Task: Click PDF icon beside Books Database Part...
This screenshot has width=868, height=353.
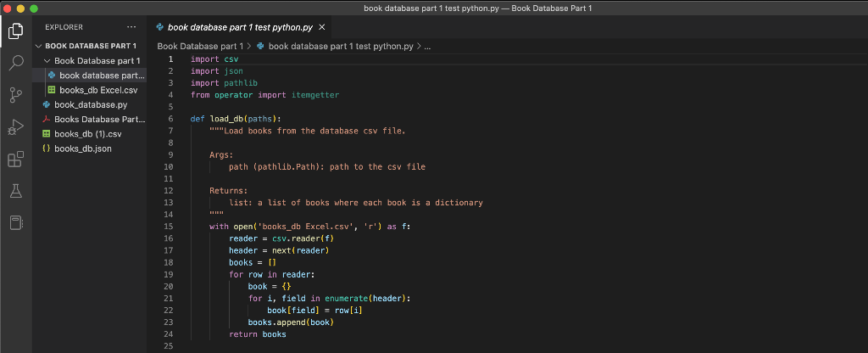Action: pos(47,119)
